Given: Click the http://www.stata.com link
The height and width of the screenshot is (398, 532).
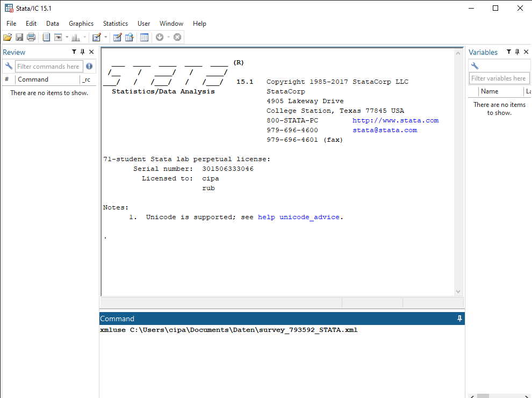Looking at the screenshot, I should tap(396, 120).
